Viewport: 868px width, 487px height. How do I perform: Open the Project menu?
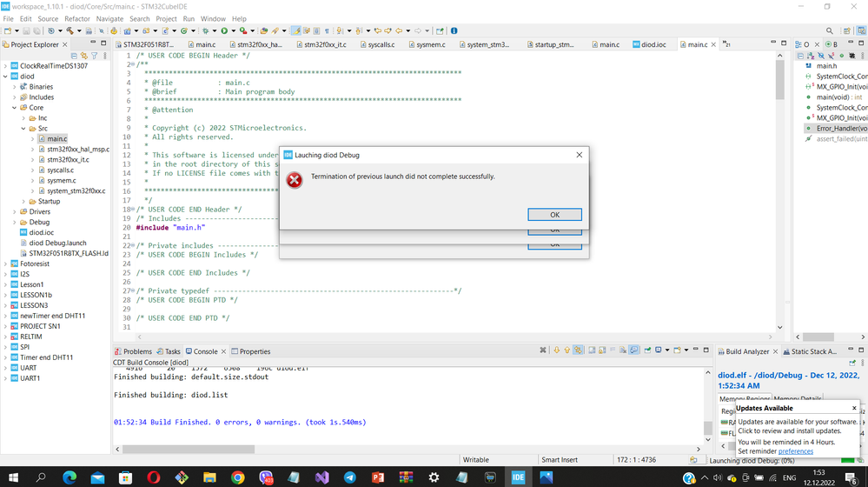coord(166,19)
